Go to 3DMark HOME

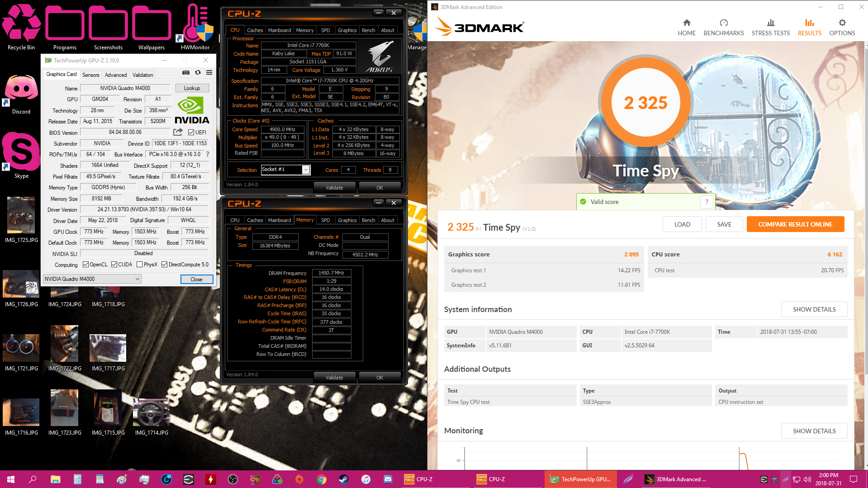[x=687, y=27]
